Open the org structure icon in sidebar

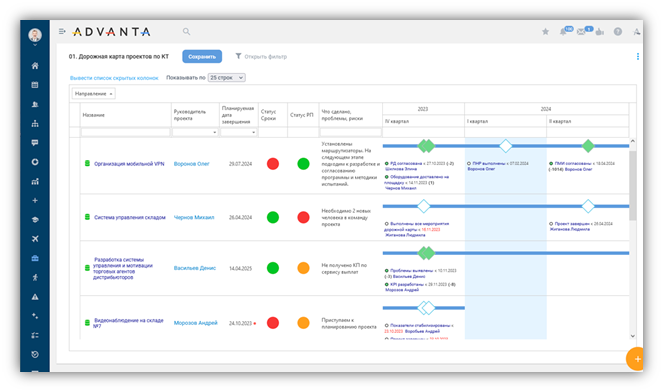point(35,123)
